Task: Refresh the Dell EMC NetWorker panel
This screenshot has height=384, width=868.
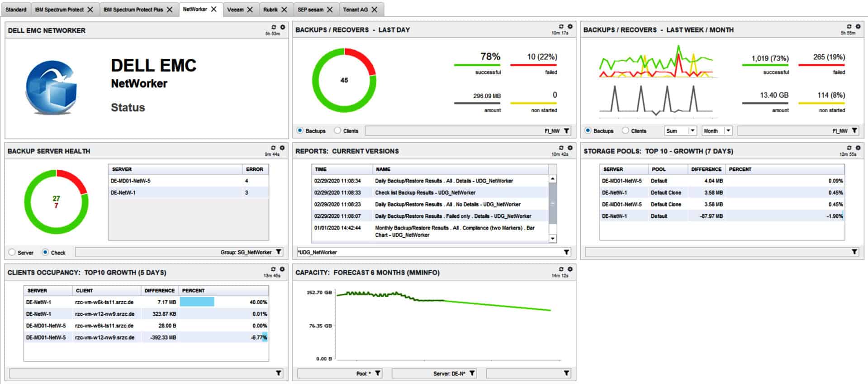Action: click(x=274, y=27)
